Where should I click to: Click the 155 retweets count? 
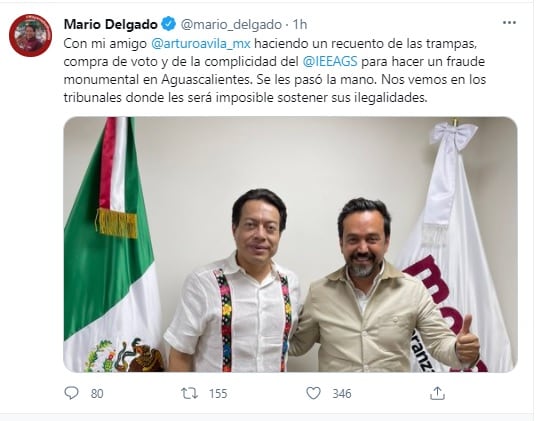[x=218, y=394]
